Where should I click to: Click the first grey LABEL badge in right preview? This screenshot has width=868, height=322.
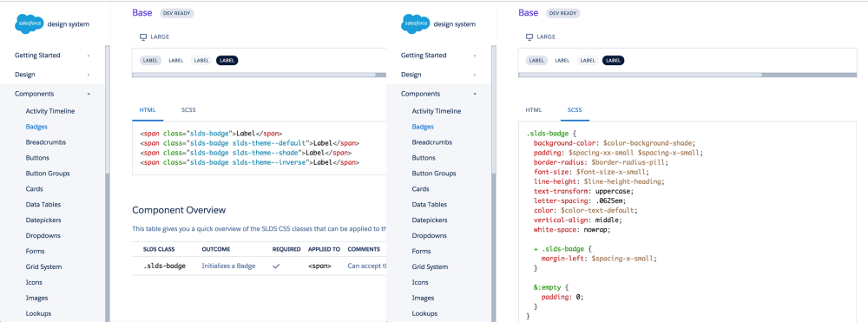pos(536,60)
